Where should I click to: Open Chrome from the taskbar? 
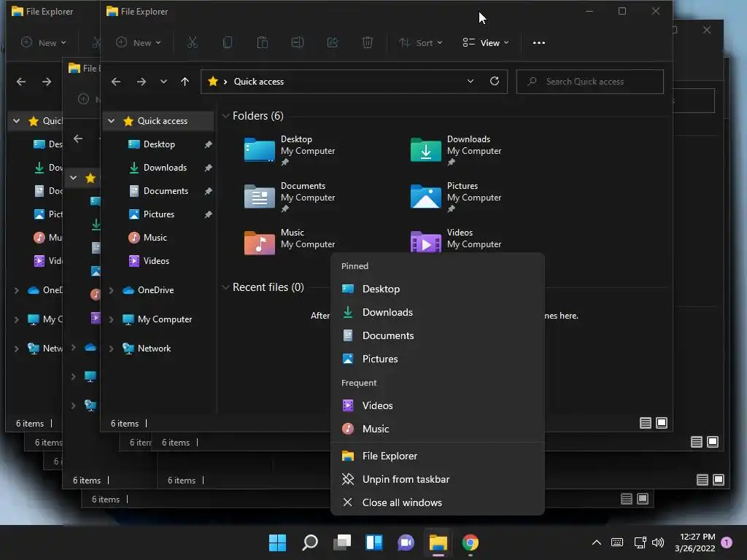[471, 542]
